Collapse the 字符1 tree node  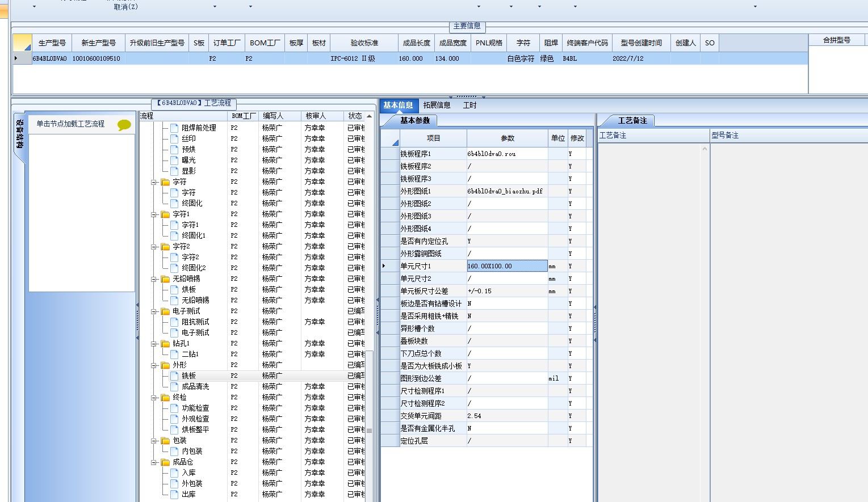click(154, 214)
